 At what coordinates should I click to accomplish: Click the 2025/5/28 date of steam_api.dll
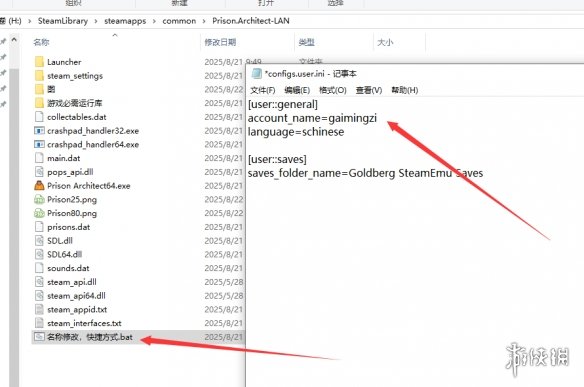pyautogui.click(x=223, y=282)
